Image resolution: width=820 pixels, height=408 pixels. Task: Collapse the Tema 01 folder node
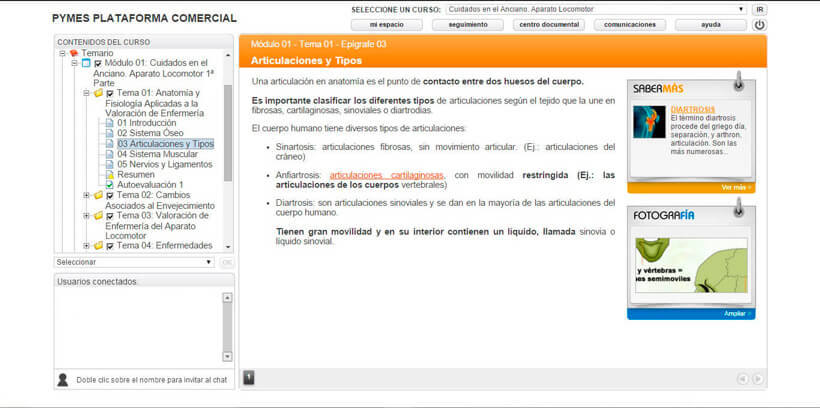[87, 94]
